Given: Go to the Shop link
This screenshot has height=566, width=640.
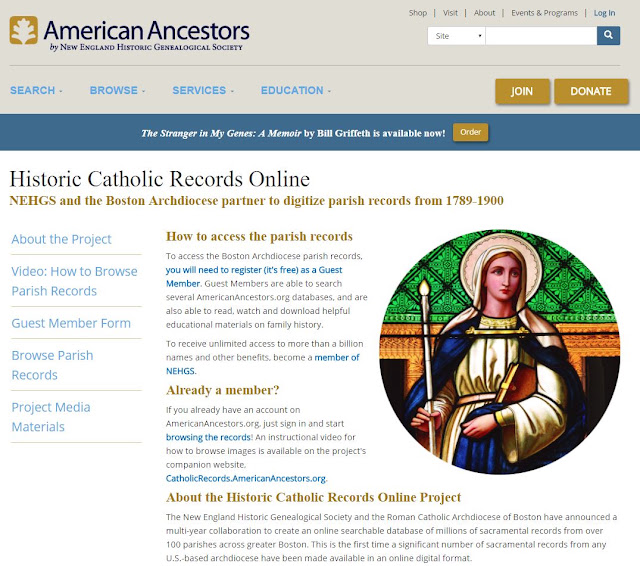Looking at the screenshot, I should [418, 13].
